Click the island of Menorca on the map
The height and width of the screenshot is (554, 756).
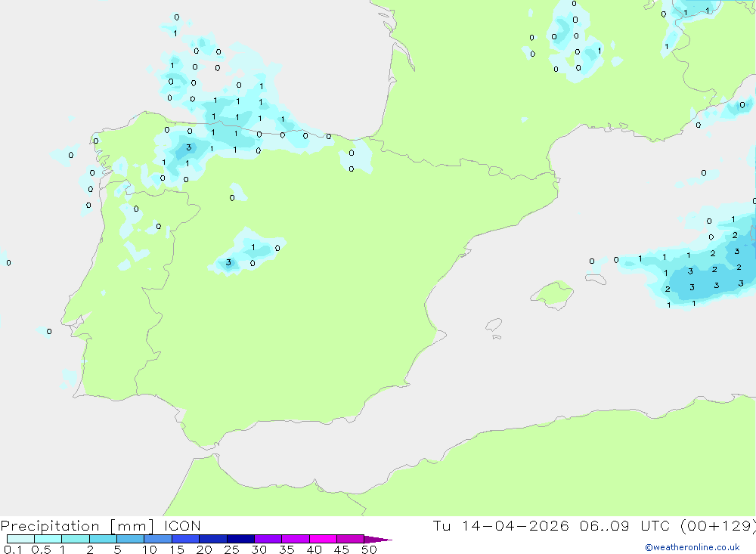click(596, 279)
